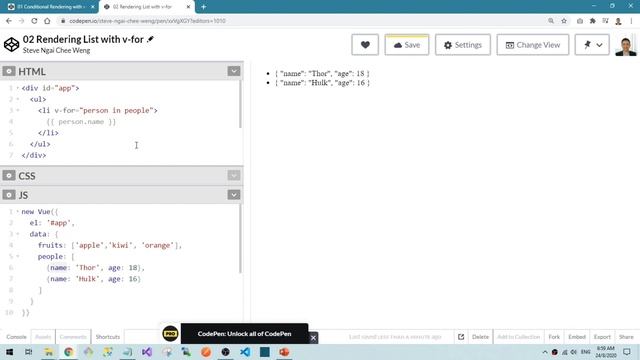Go back in browser history

coord(9,21)
